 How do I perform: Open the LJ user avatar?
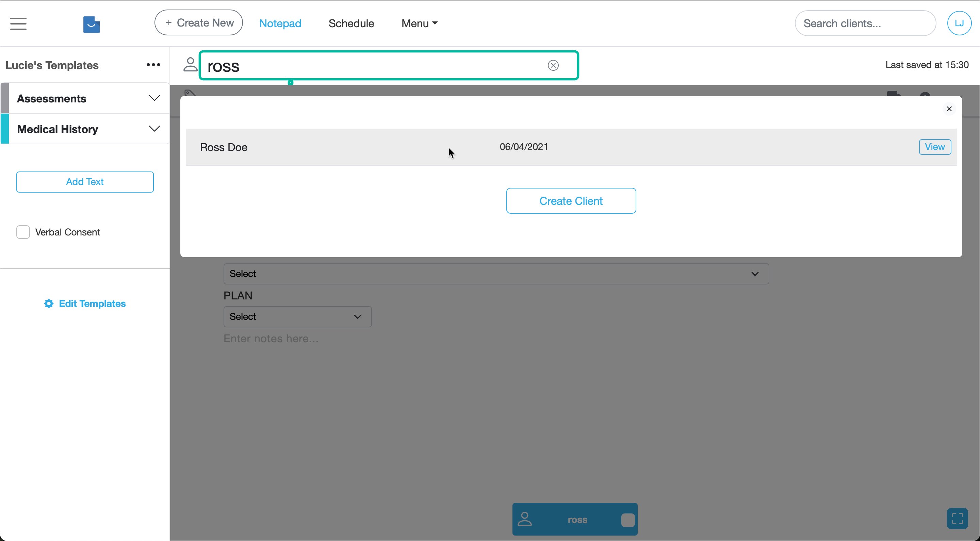pos(959,23)
